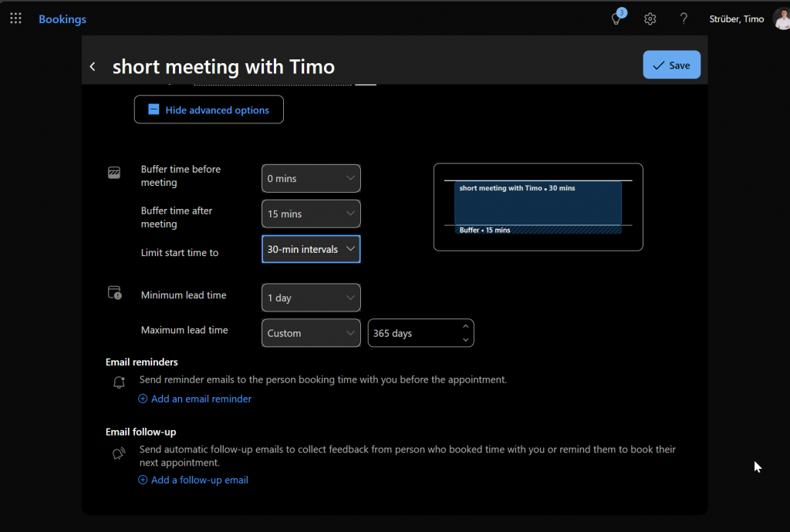
Task: Save the meeting type settings
Action: tap(671, 66)
